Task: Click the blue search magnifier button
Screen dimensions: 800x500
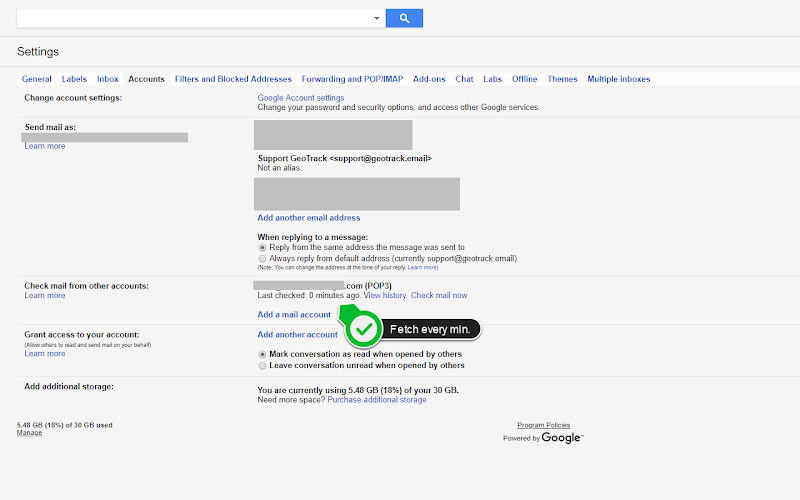Action: point(404,18)
